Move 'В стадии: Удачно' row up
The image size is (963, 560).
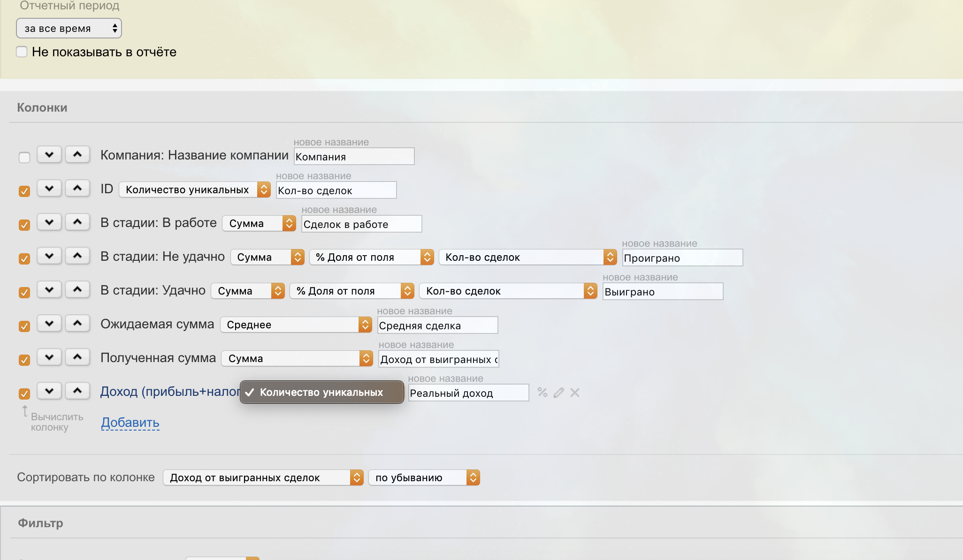pos(77,290)
